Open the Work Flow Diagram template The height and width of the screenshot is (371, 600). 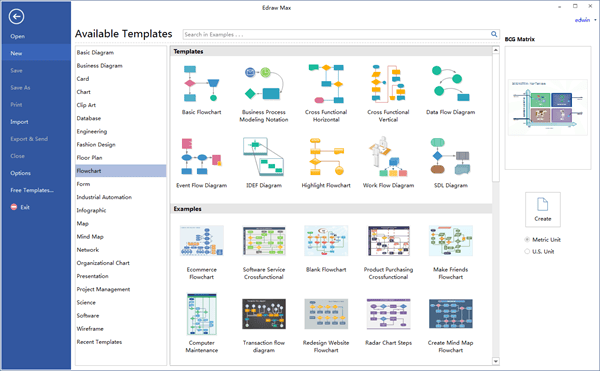[x=388, y=163]
